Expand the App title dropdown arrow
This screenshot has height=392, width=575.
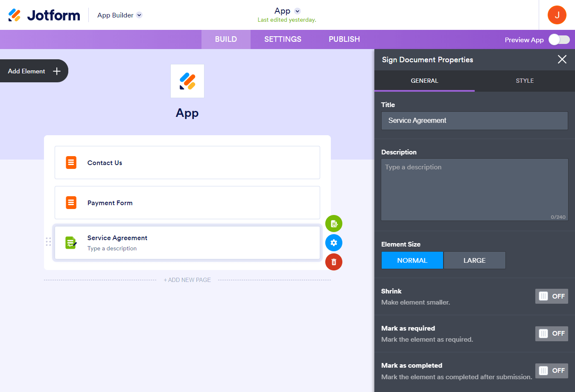pyautogui.click(x=298, y=11)
